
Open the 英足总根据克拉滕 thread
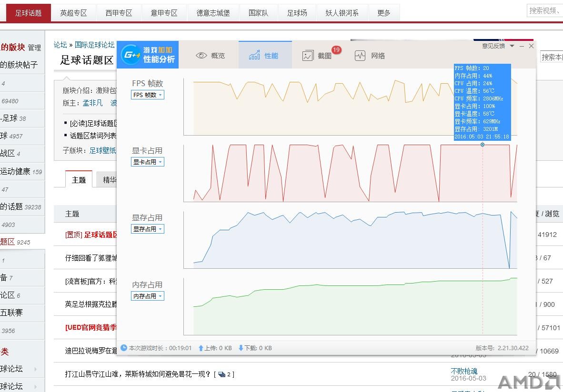pyautogui.click(x=91, y=304)
